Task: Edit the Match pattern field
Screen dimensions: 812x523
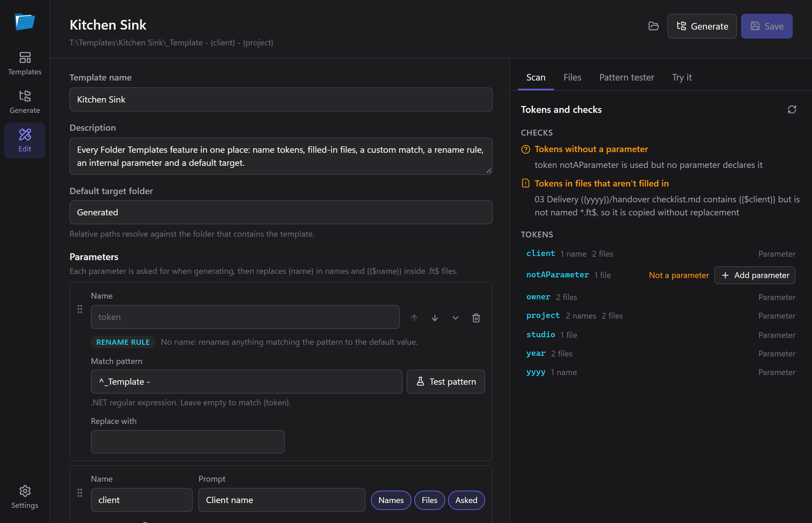Action: 246,382
